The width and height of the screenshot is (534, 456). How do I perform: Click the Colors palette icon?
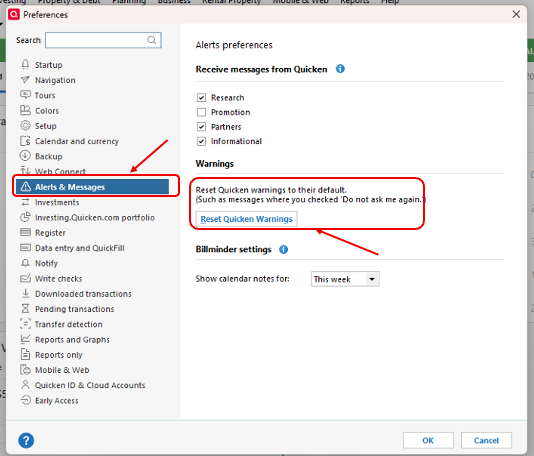[25, 110]
